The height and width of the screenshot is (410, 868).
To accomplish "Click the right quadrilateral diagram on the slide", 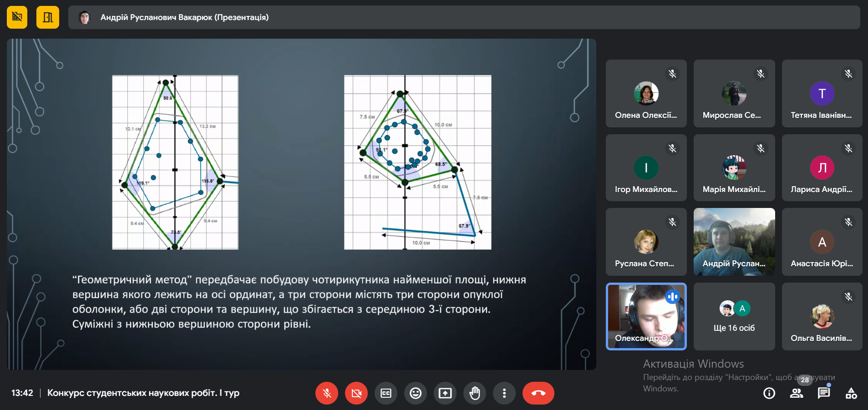I will (418, 162).
